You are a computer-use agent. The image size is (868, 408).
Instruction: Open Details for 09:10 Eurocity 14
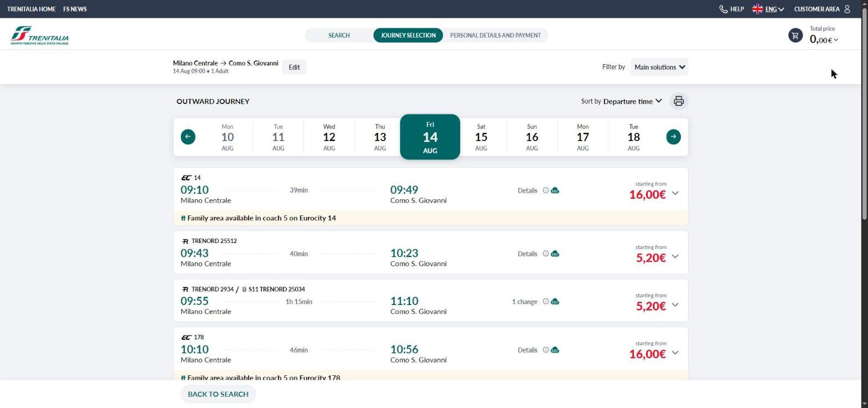click(x=528, y=190)
